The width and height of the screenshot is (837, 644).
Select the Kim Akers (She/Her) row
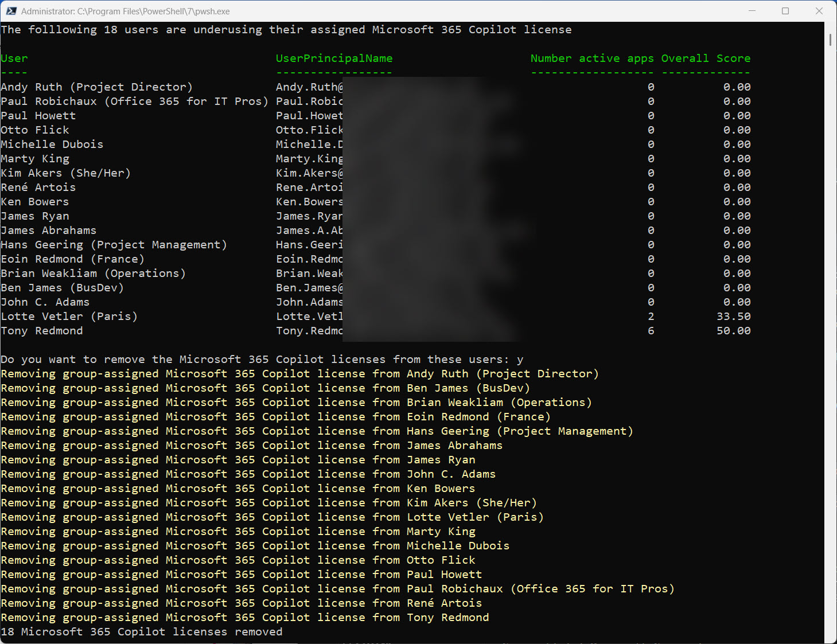tap(65, 173)
